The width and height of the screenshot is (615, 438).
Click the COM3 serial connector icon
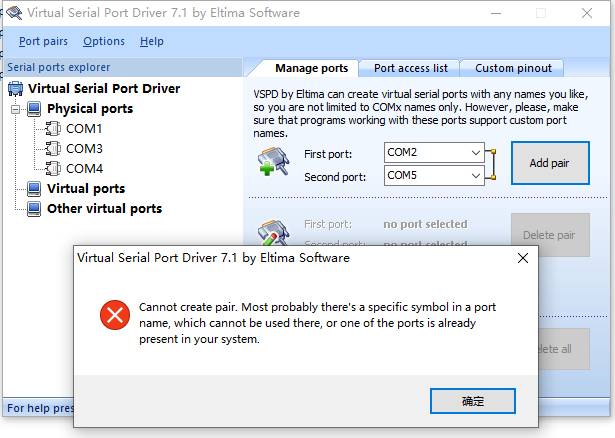(53, 149)
